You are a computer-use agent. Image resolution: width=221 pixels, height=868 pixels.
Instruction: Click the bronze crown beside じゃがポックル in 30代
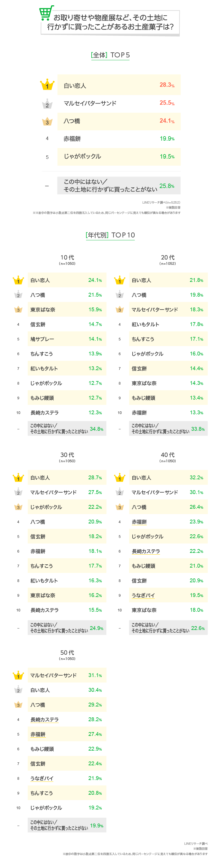click(18, 507)
